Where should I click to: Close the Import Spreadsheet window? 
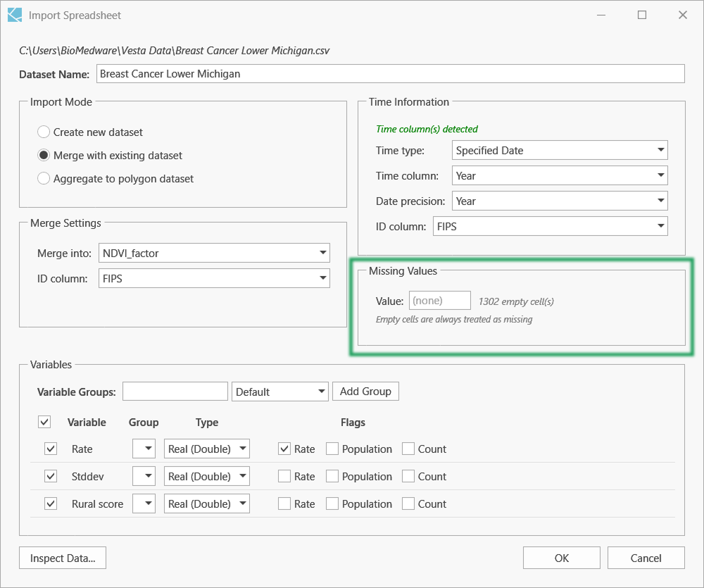pyautogui.click(x=683, y=15)
